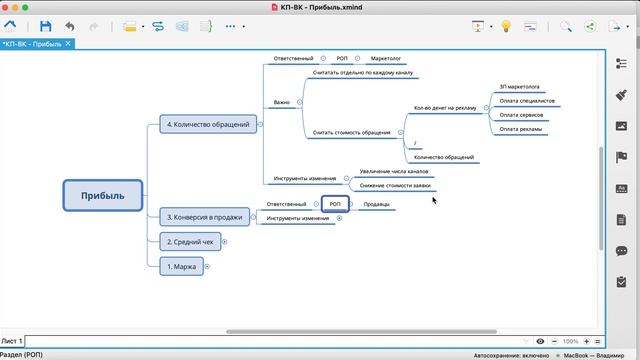The height and width of the screenshot is (360, 640).
Task: Open the three-dots more tools menu
Action: (230, 26)
